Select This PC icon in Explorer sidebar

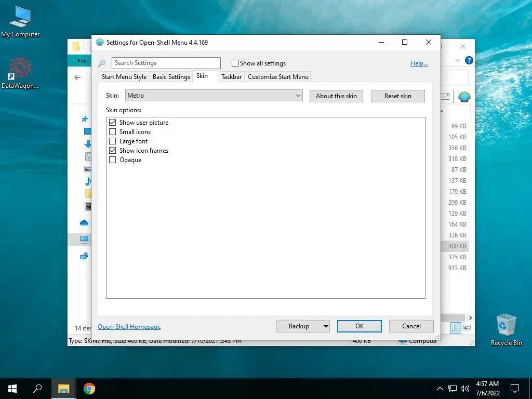point(84,240)
